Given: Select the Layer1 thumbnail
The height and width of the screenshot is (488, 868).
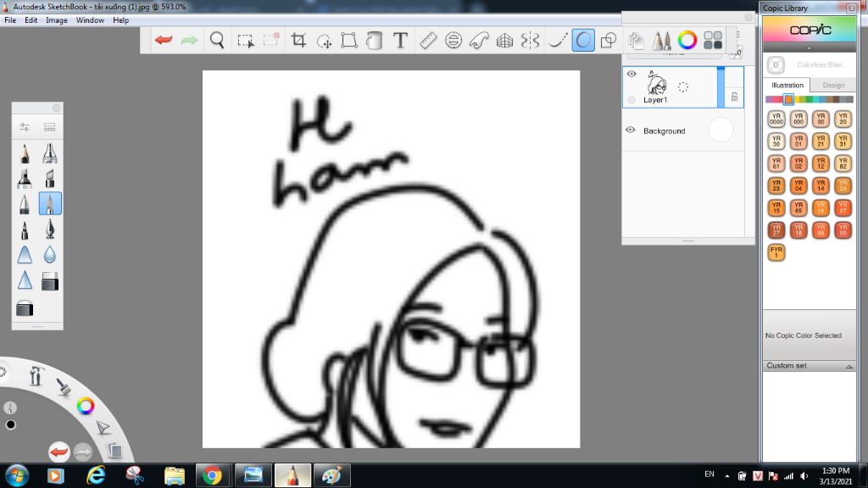Looking at the screenshot, I should coord(657,84).
